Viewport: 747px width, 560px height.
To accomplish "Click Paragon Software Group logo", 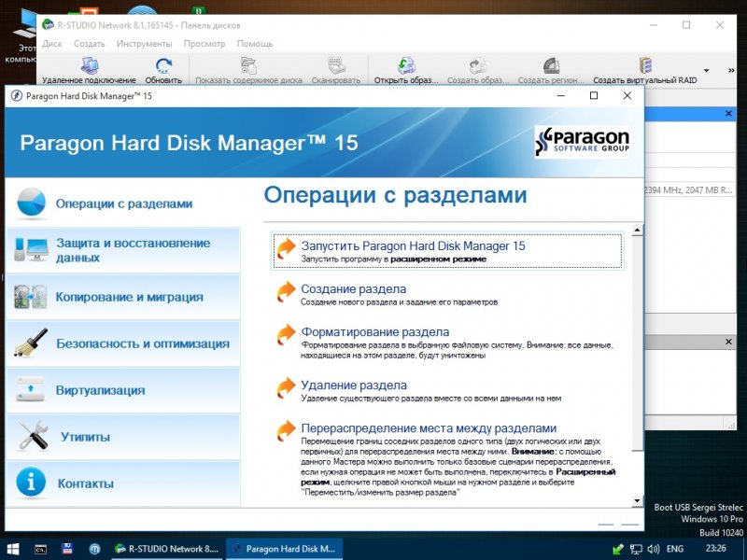I will point(582,142).
